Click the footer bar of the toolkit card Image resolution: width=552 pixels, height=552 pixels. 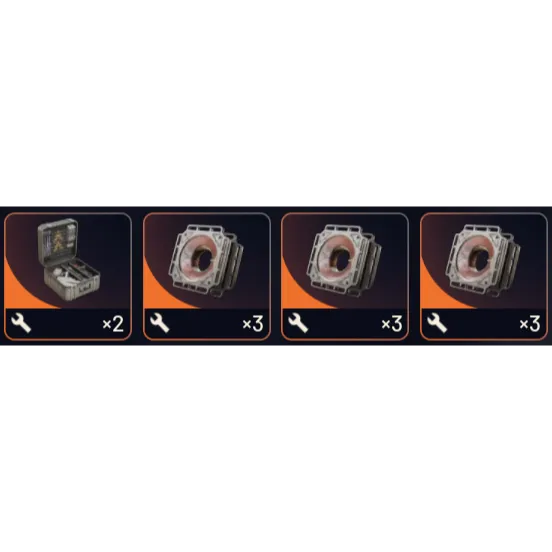tap(68, 324)
